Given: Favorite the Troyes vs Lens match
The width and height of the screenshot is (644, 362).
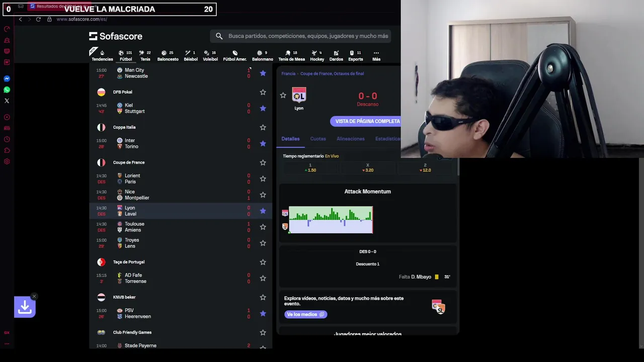Looking at the screenshot, I should tap(263, 243).
